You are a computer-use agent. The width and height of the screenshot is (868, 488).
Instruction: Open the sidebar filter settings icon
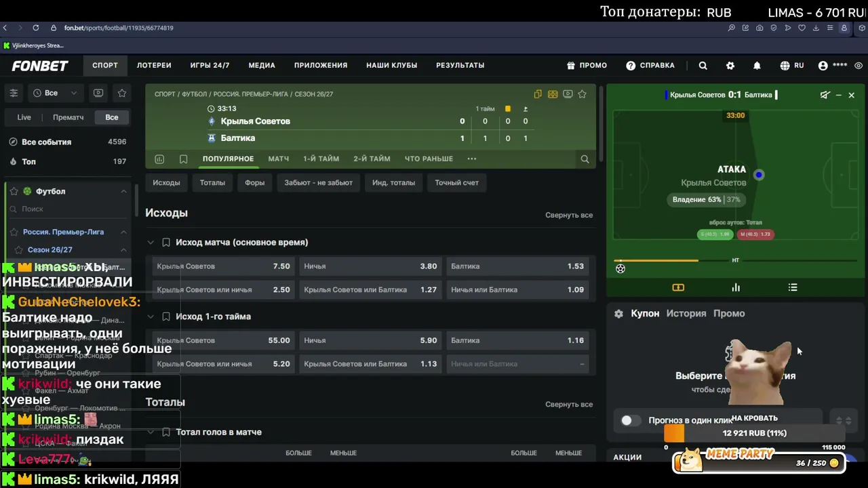click(x=14, y=93)
